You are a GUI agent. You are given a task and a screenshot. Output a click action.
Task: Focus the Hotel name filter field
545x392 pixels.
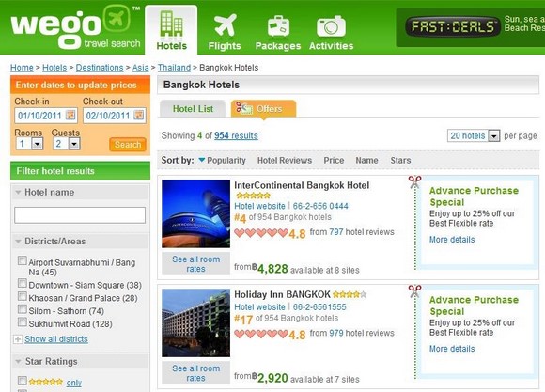point(80,215)
